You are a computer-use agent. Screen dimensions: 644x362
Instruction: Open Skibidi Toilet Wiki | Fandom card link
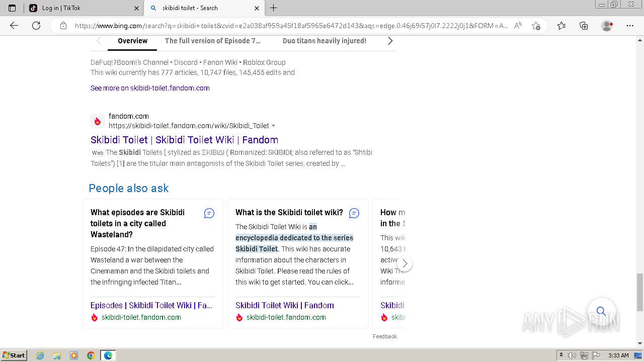[285, 305]
